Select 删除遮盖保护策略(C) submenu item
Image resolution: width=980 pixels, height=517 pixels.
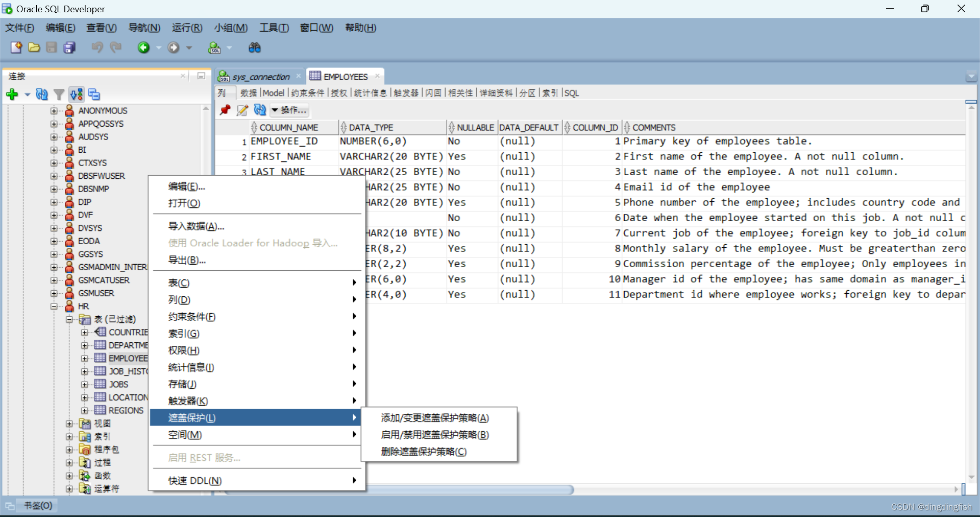(439, 452)
